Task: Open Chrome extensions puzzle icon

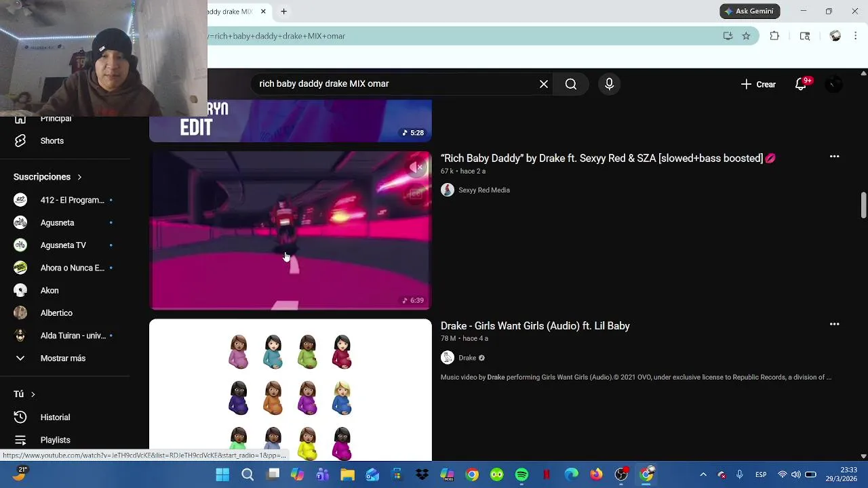Action: coord(774,36)
